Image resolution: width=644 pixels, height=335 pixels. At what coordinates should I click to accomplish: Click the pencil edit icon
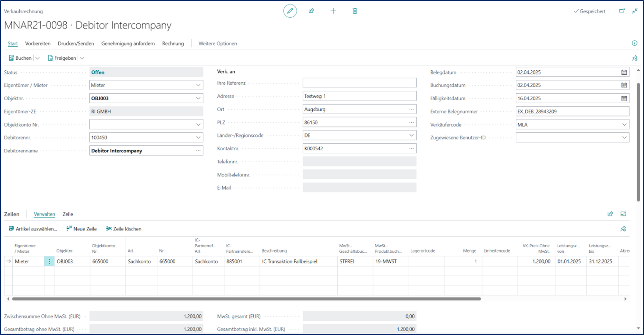(290, 11)
